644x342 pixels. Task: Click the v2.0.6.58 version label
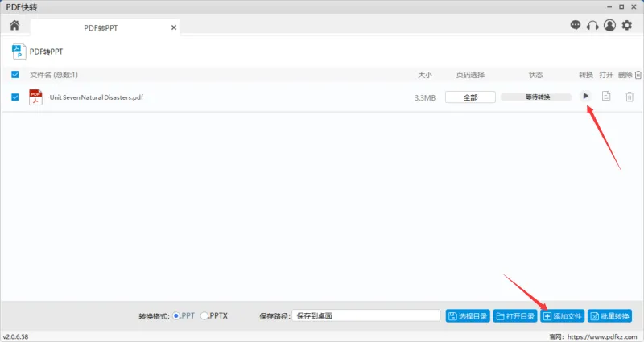tap(15, 336)
